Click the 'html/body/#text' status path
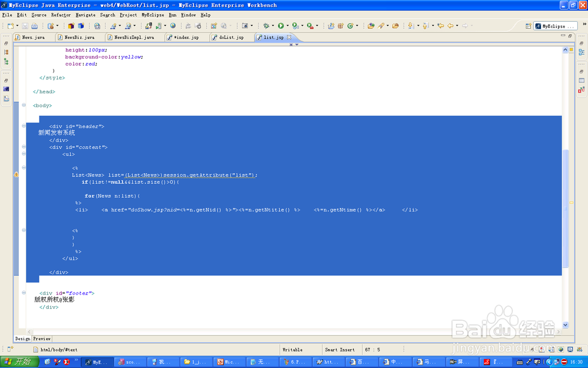The width and height of the screenshot is (588, 368). click(x=59, y=350)
